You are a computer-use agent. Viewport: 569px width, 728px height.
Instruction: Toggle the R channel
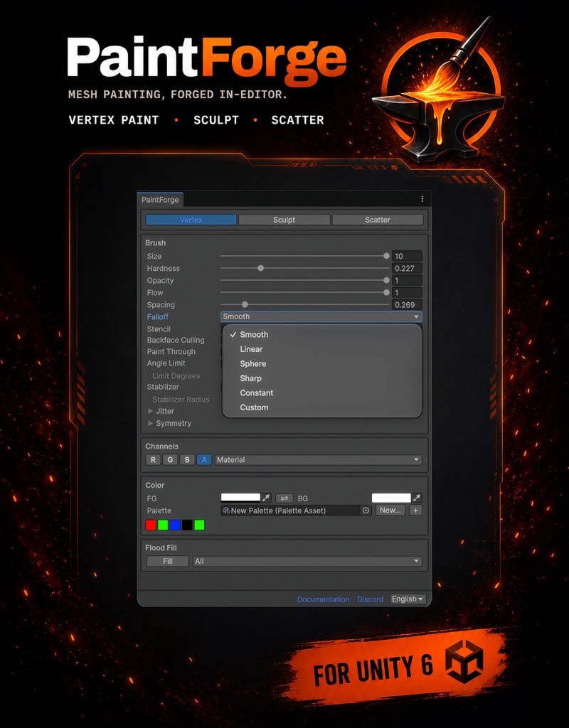[154, 460]
